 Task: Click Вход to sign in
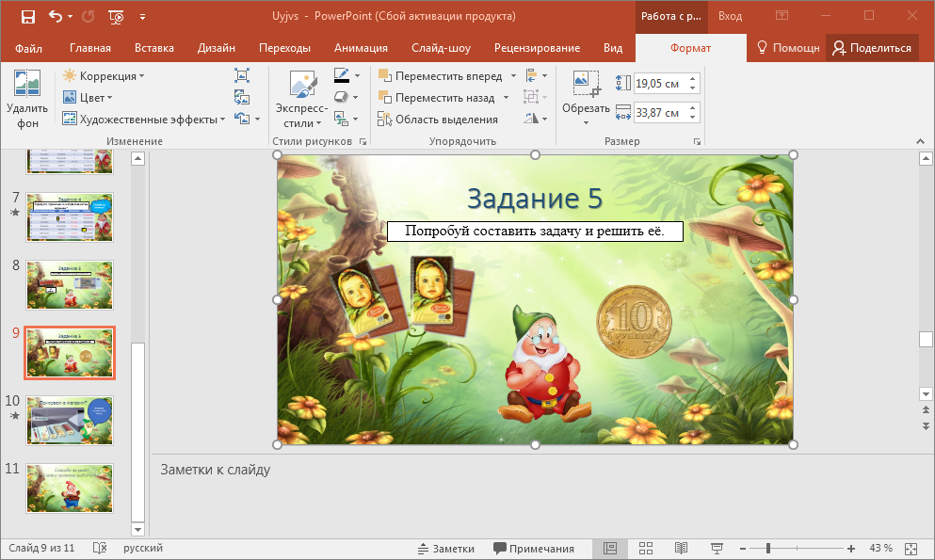[730, 17]
